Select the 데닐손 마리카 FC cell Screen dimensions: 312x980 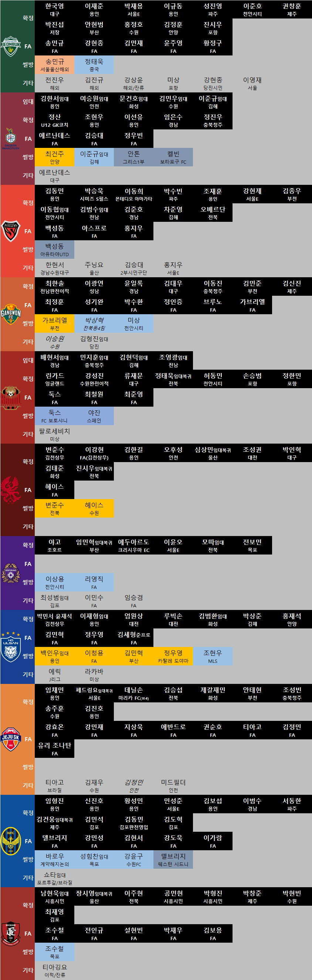pyautogui.click(x=133, y=694)
